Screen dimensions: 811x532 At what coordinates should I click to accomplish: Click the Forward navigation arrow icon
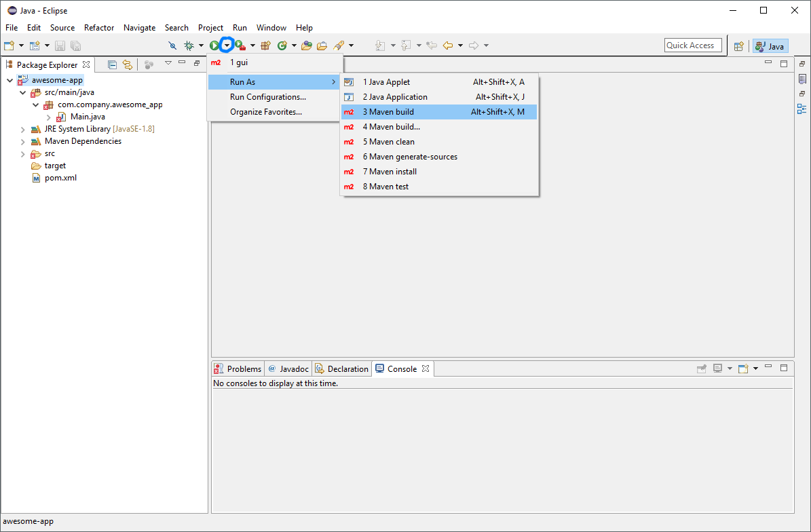click(473, 45)
